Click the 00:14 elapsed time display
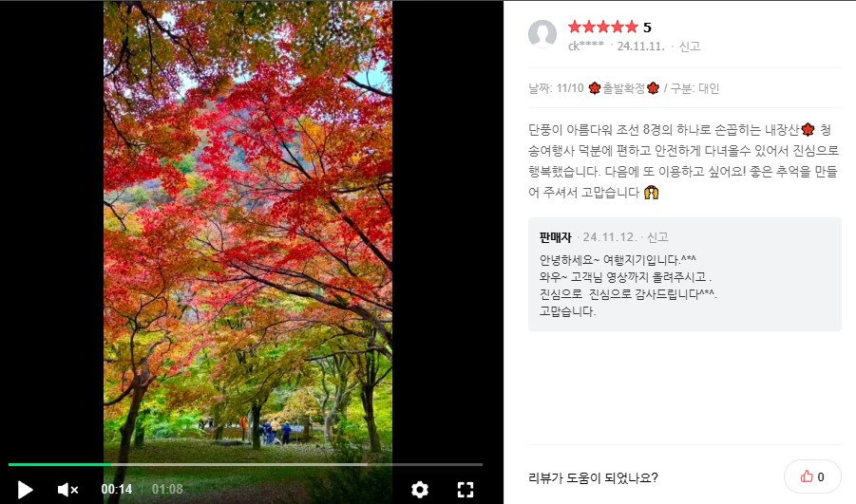This screenshot has height=504, width=856. [116, 489]
